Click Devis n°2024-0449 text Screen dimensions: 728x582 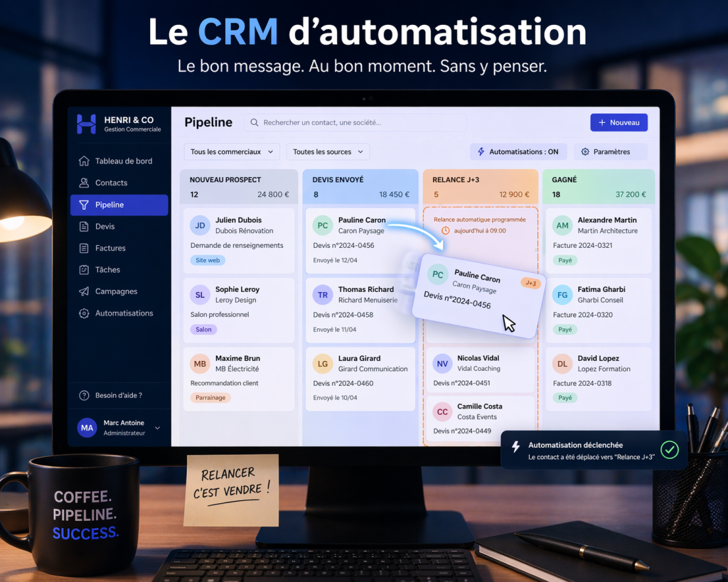pyautogui.click(x=462, y=431)
